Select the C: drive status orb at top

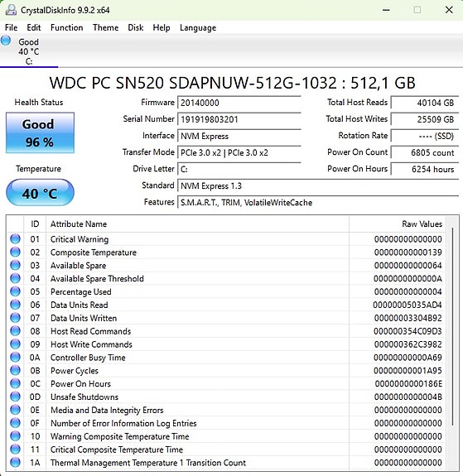click(6, 41)
